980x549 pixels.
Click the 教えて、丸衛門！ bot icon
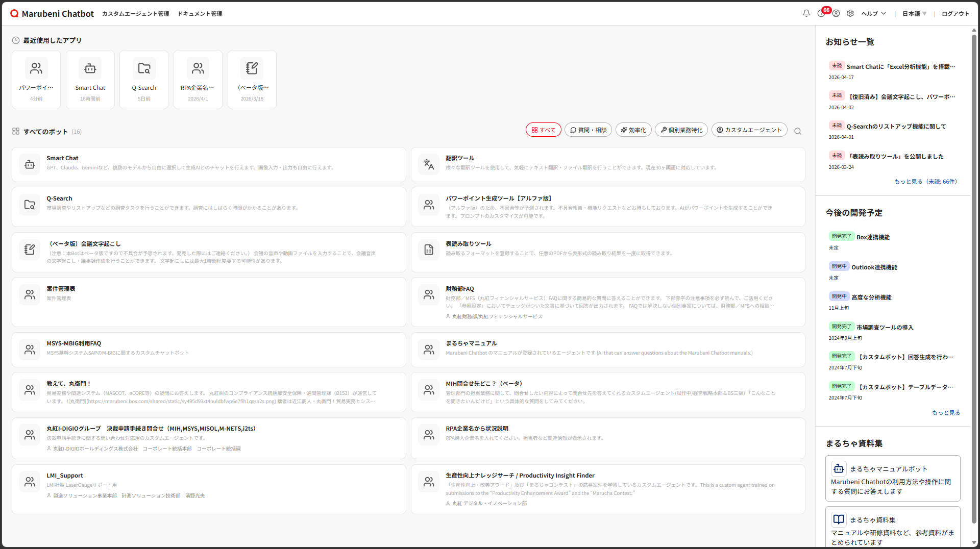coord(30,390)
